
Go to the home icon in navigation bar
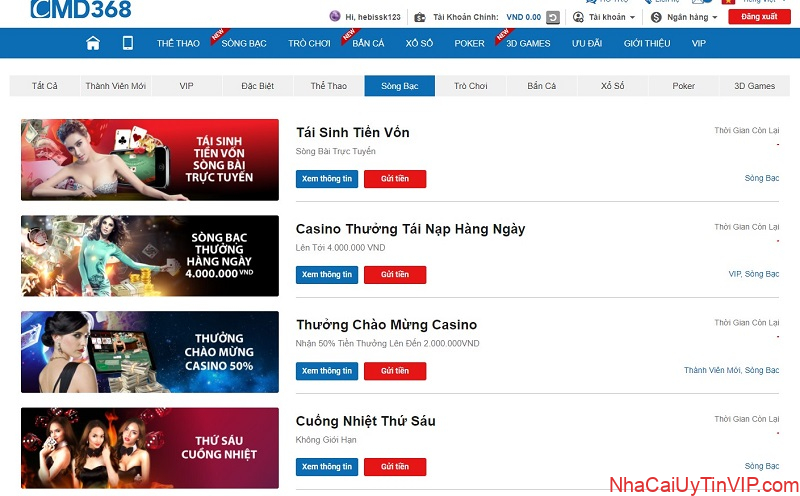(93, 43)
